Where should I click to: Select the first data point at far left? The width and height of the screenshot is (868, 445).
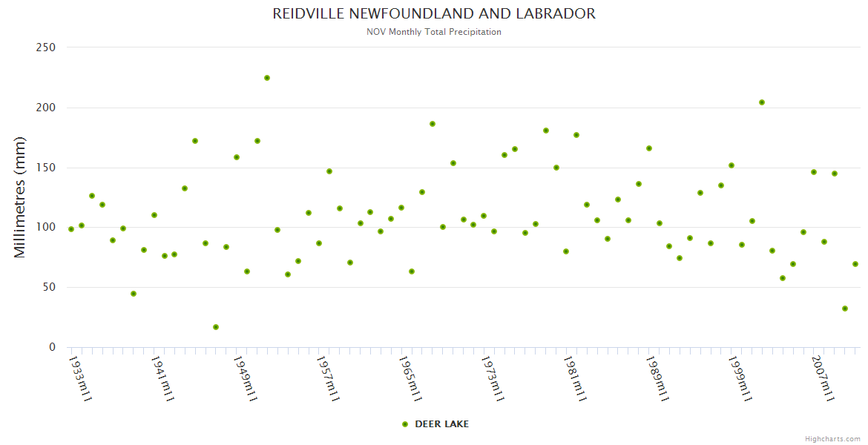point(71,229)
